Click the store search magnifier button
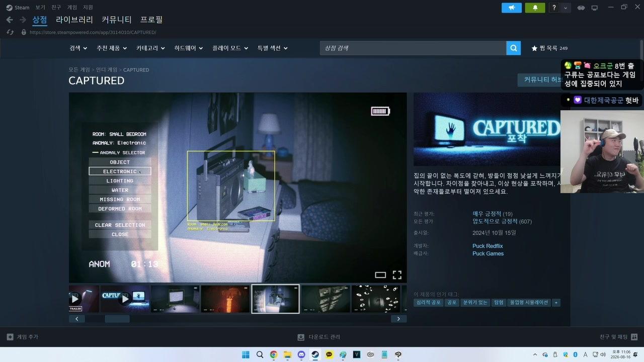644x362 pixels. click(x=513, y=48)
